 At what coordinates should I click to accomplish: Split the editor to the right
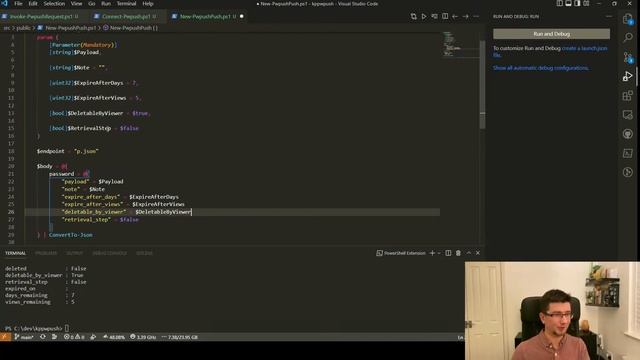pos(445,16)
